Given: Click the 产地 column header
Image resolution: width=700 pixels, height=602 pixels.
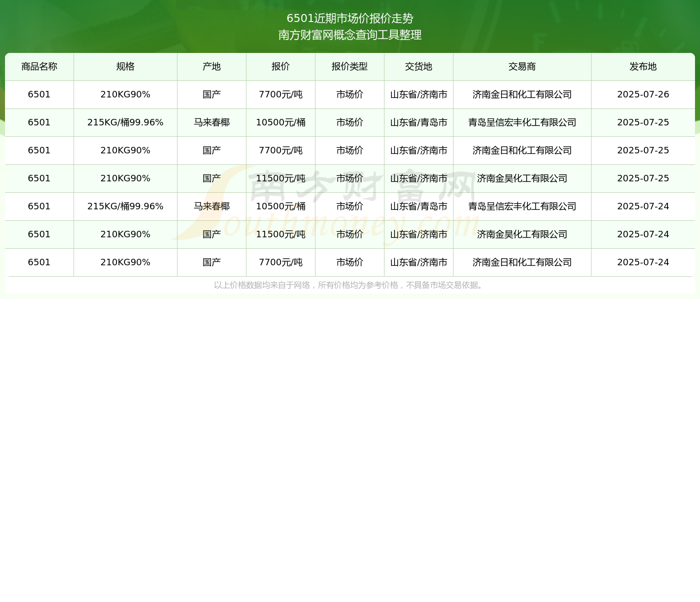Looking at the screenshot, I should point(212,66).
